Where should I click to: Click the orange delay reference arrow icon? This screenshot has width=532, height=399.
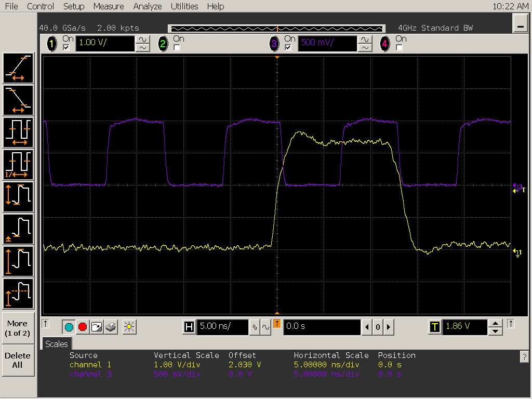[x=277, y=324]
